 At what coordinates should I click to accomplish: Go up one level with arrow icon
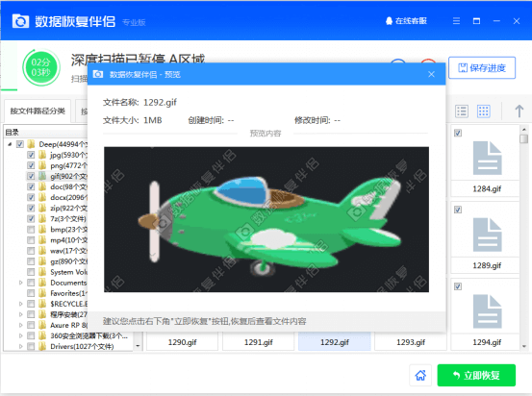pos(519,111)
